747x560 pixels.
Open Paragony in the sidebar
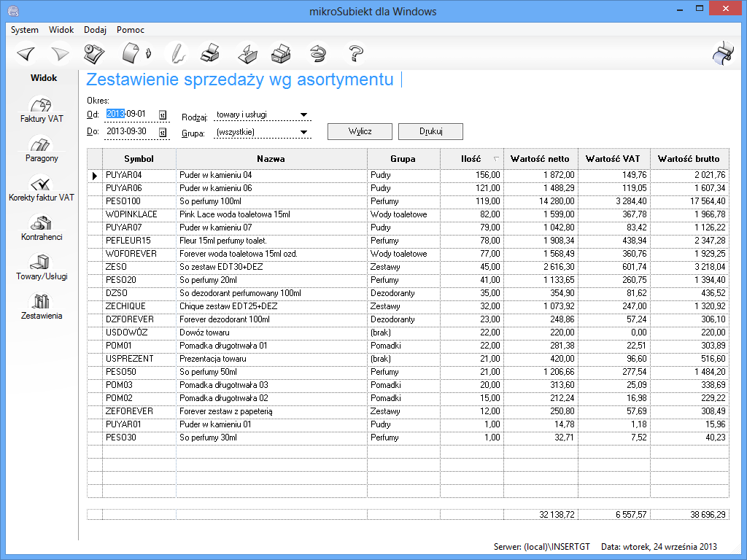point(41,149)
